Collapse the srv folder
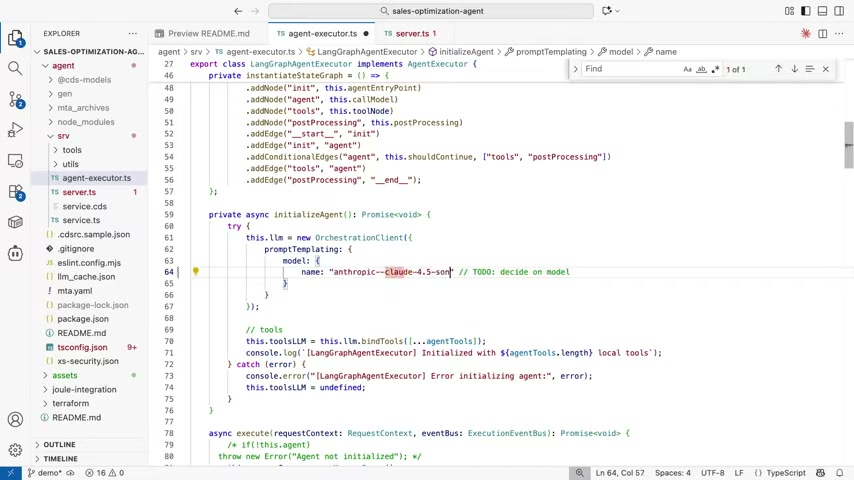The height and width of the screenshot is (480, 854). point(51,136)
